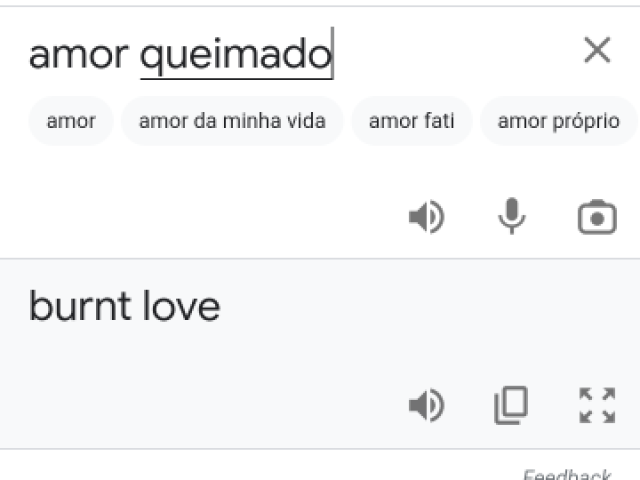Screen dimensions: 640x480
Task: Select the 'amor' suggestion chip
Action: click(x=71, y=121)
